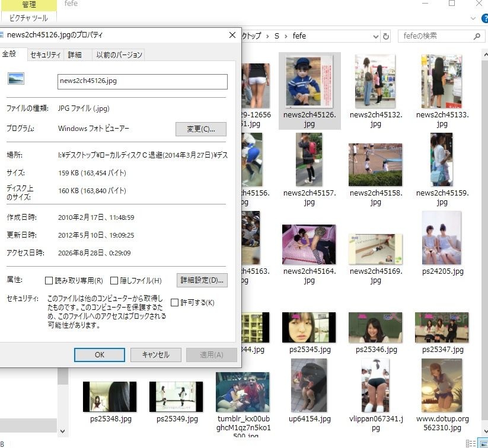
Task: Confirm the dialog with OK
Action: (x=100, y=354)
